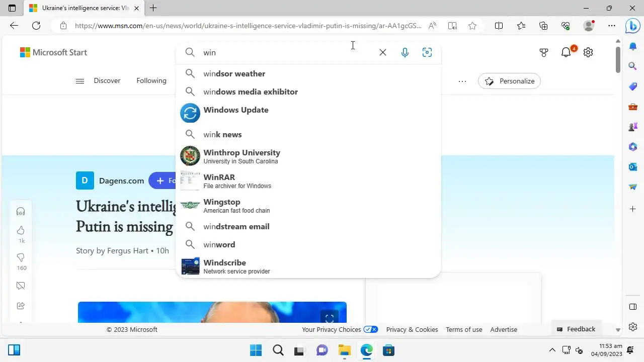The width and height of the screenshot is (644, 362).
Task: Open MSN page settings gear icon
Action: pyautogui.click(x=588, y=52)
